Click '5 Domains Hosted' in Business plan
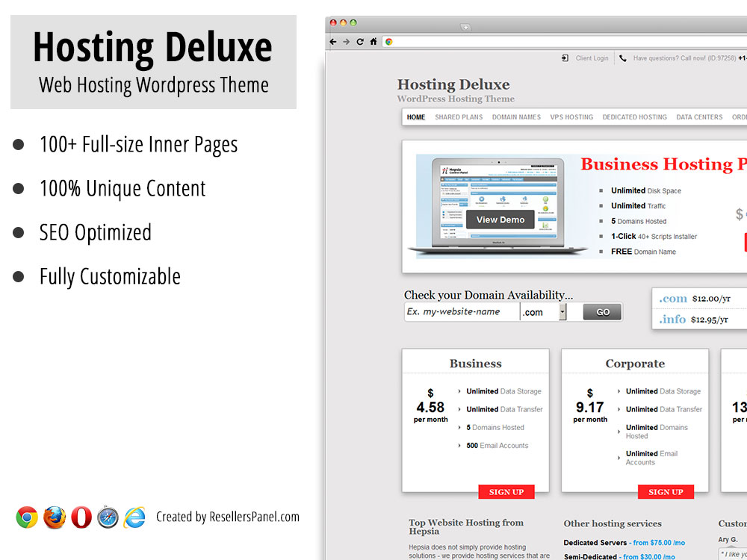Image resolution: width=747 pixels, height=560 pixels. (495, 428)
